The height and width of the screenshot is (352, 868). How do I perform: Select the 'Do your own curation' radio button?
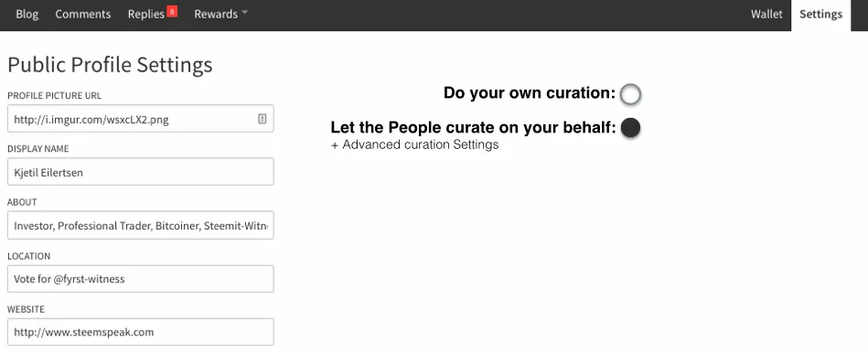(x=630, y=94)
